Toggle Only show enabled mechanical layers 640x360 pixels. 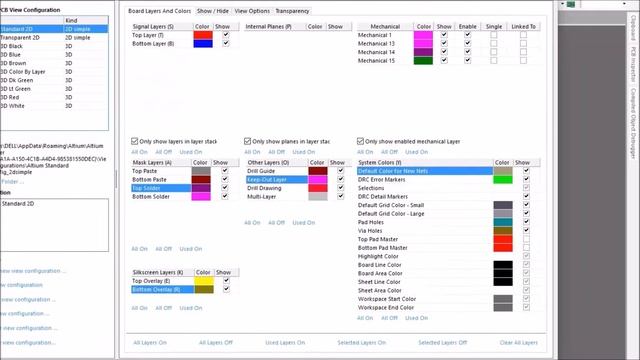[x=360, y=141]
